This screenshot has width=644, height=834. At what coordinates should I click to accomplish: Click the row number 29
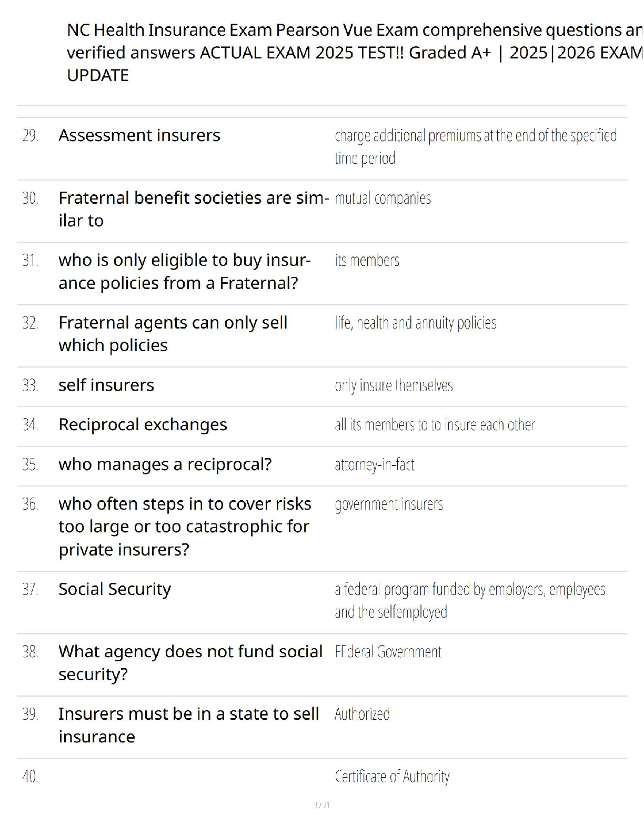point(30,136)
